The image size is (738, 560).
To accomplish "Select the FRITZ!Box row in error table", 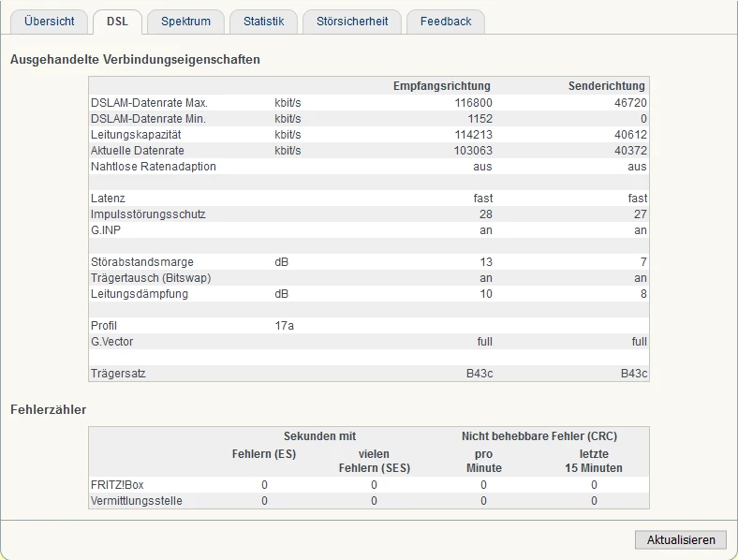I will [x=117, y=485].
